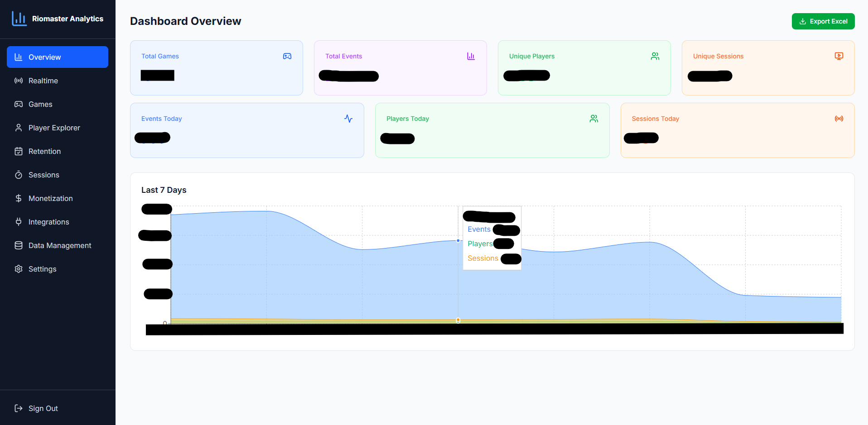
Task: Go to Data Management
Action: pyautogui.click(x=59, y=245)
